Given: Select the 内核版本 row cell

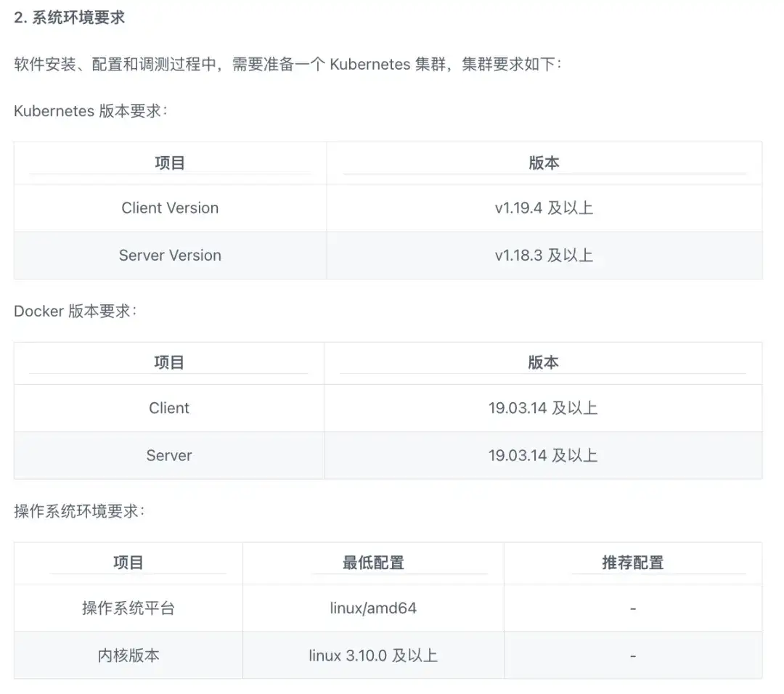Looking at the screenshot, I should click(128, 656).
